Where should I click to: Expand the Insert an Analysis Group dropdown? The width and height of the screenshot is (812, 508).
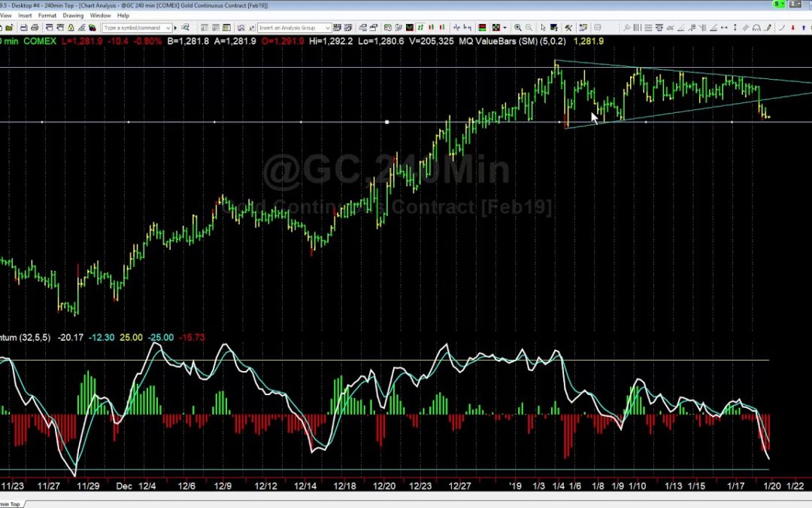tap(327, 28)
